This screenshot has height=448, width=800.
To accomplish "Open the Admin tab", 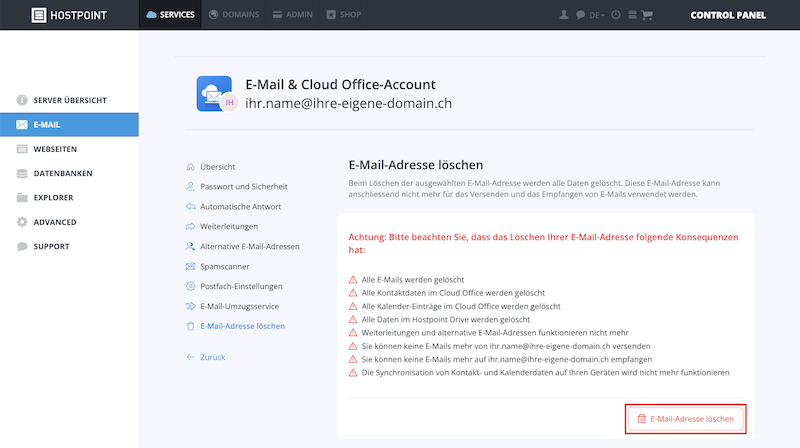I will [x=292, y=15].
